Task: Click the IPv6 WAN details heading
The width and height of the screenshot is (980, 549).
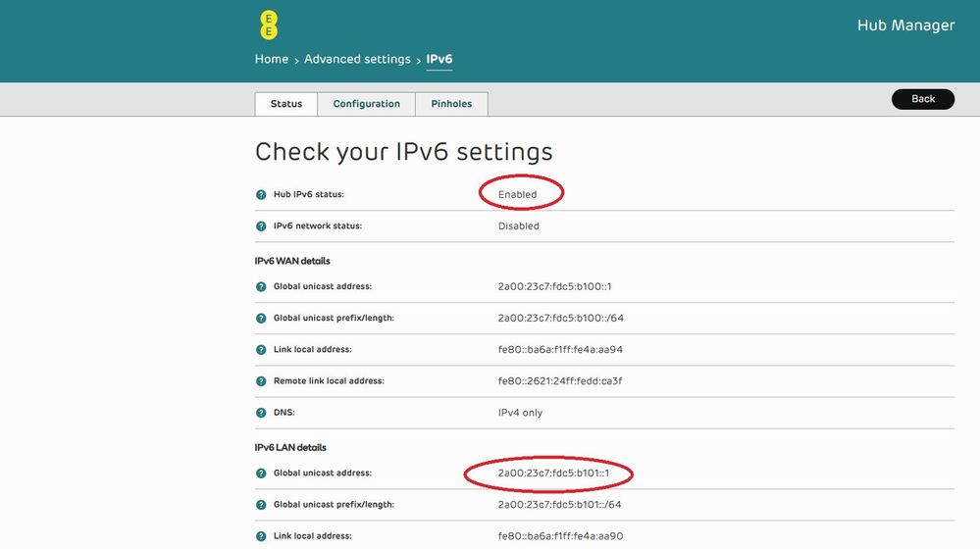Action: click(x=292, y=261)
